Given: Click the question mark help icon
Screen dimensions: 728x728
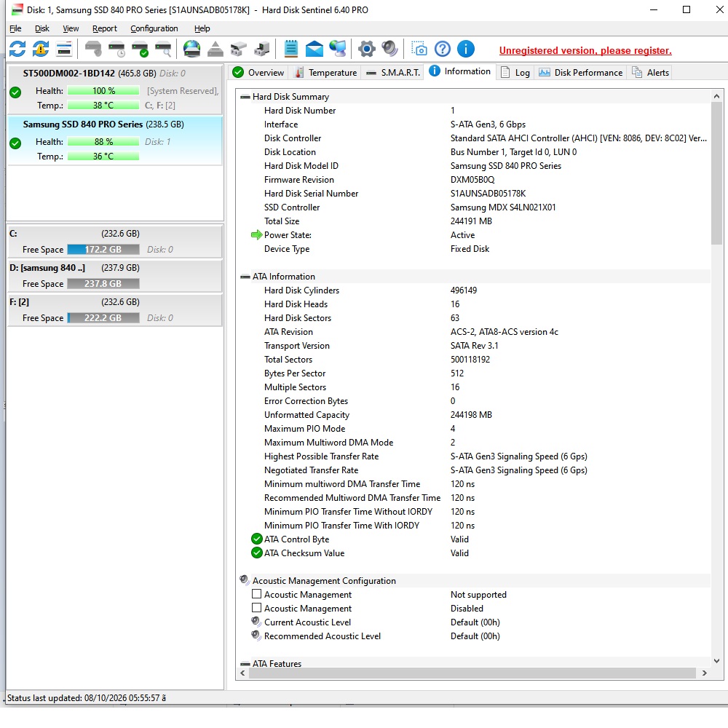Looking at the screenshot, I should (x=443, y=49).
